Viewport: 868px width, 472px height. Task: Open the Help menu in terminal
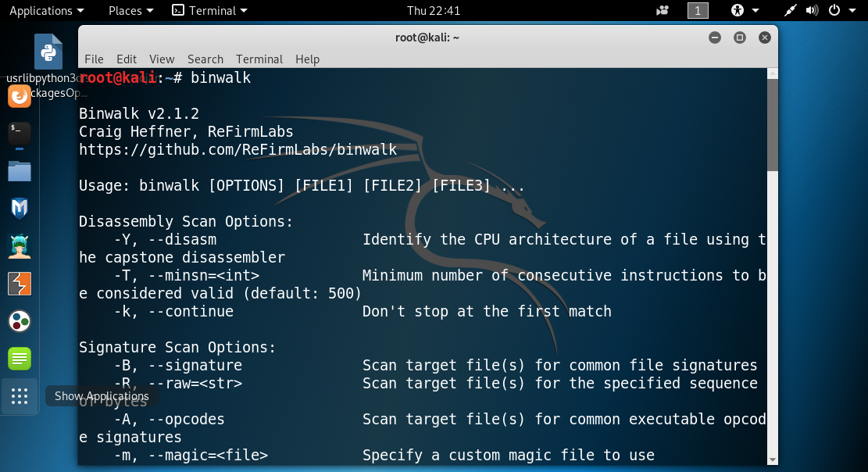click(307, 59)
